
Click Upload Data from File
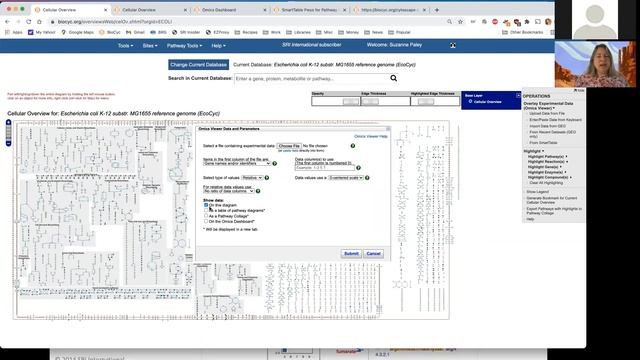tap(547, 113)
